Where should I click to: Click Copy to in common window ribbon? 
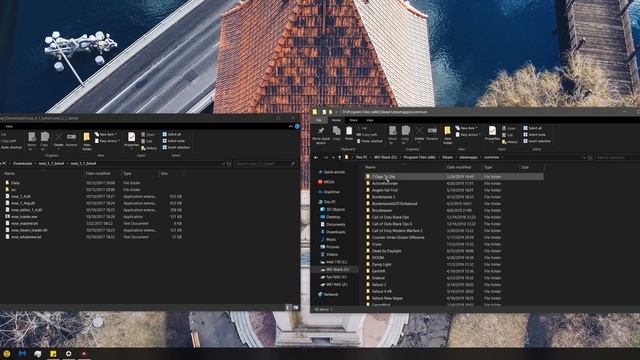[405, 135]
